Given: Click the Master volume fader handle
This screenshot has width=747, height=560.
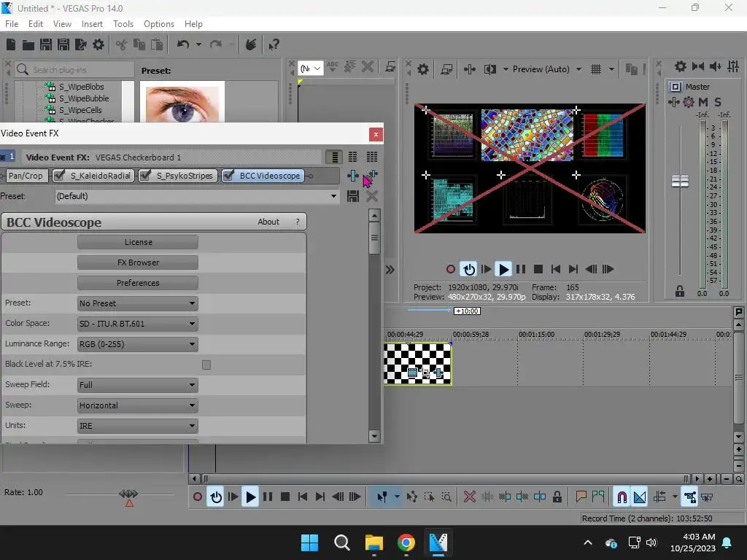Looking at the screenshot, I should pos(680,181).
